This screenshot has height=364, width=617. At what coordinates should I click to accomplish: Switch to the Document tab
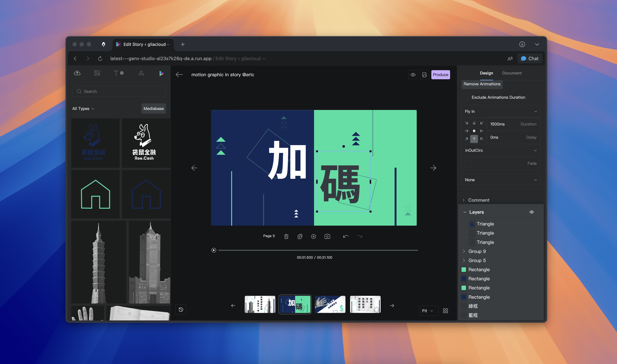[511, 73]
